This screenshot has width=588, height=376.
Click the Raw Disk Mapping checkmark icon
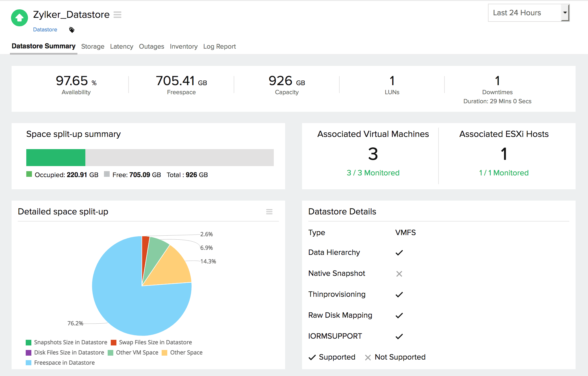(x=399, y=315)
